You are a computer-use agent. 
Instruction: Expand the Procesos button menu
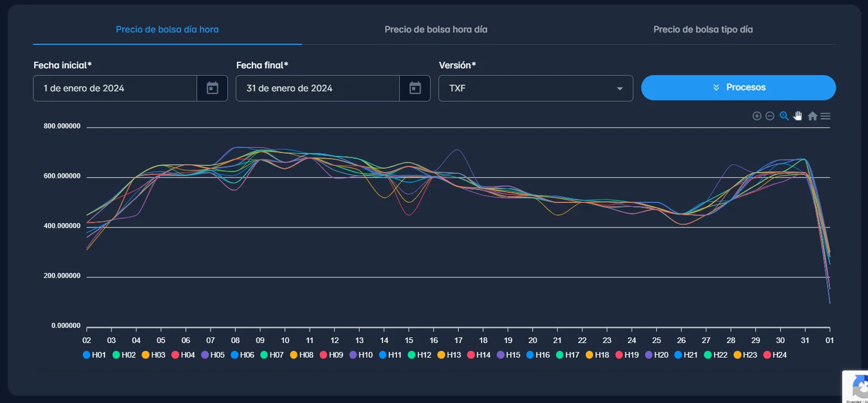tap(738, 87)
